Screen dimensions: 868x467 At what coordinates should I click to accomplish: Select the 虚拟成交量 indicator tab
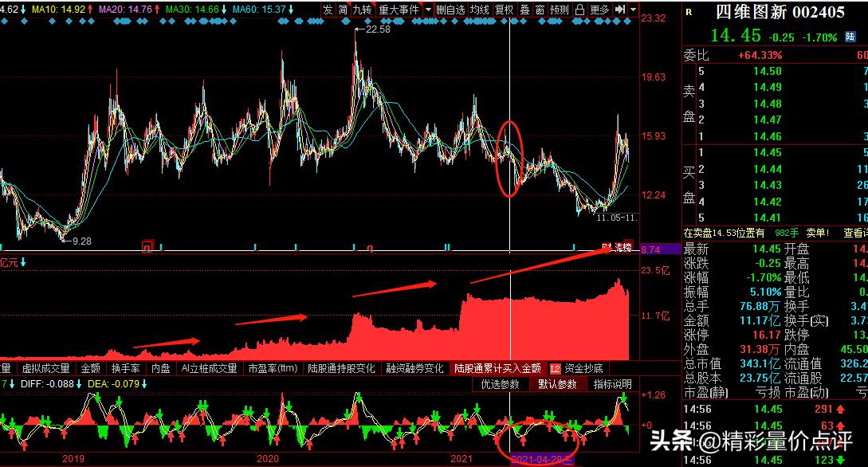(x=46, y=368)
